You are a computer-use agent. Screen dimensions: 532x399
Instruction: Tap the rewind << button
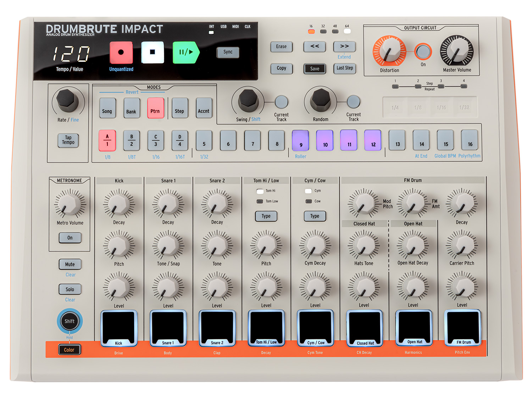coord(315,46)
